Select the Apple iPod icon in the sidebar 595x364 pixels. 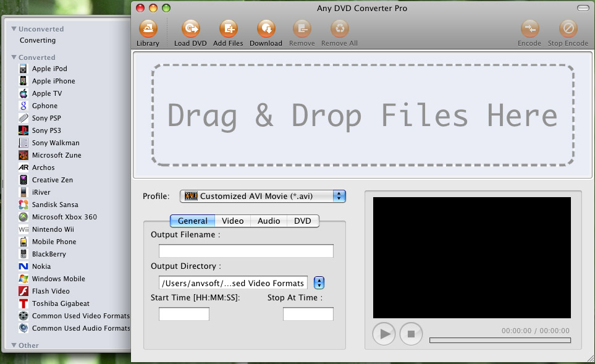(23, 69)
